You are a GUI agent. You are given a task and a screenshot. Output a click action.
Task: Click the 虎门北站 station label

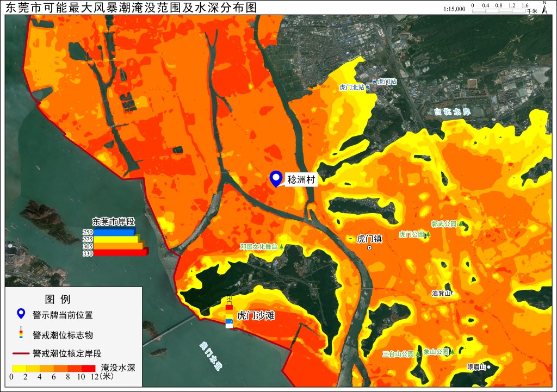pos(352,88)
